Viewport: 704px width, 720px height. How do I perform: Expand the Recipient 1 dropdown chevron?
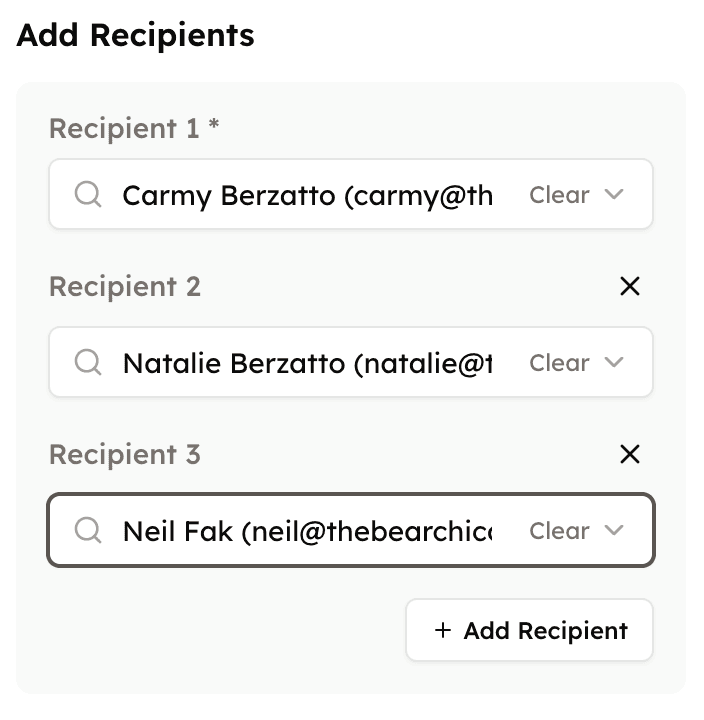click(x=615, y=194)
